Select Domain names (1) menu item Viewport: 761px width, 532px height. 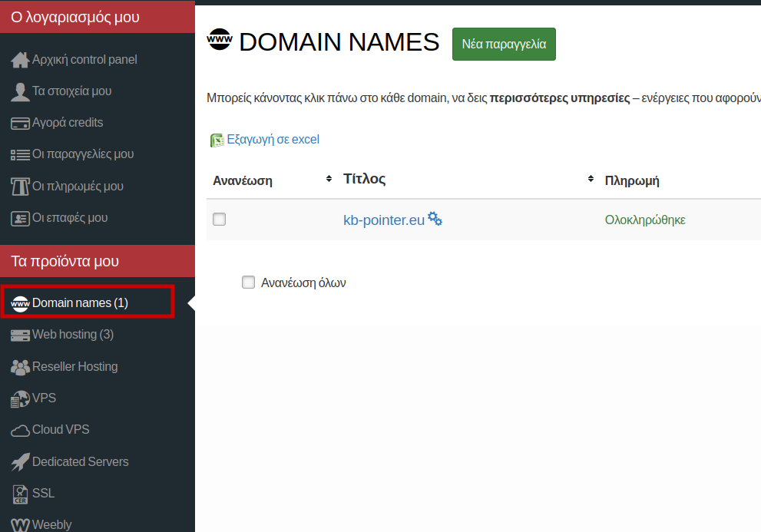(x=80, y=303)
